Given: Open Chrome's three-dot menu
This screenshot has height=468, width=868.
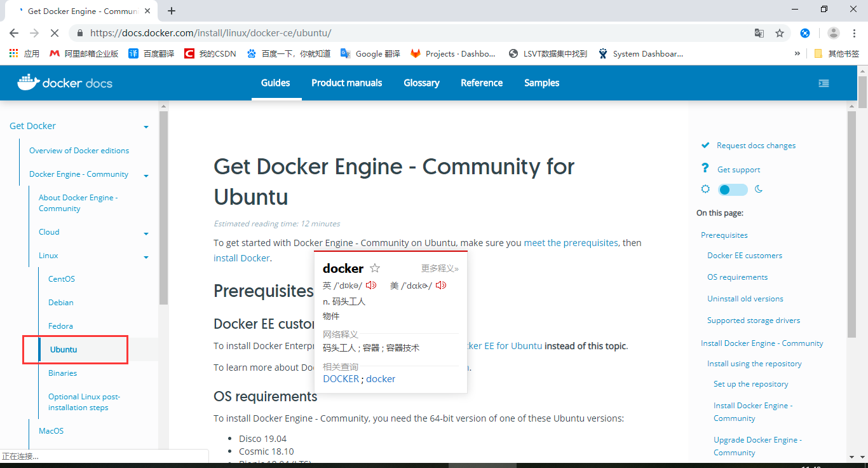Looking at the screenshot, I should (853, 32).
